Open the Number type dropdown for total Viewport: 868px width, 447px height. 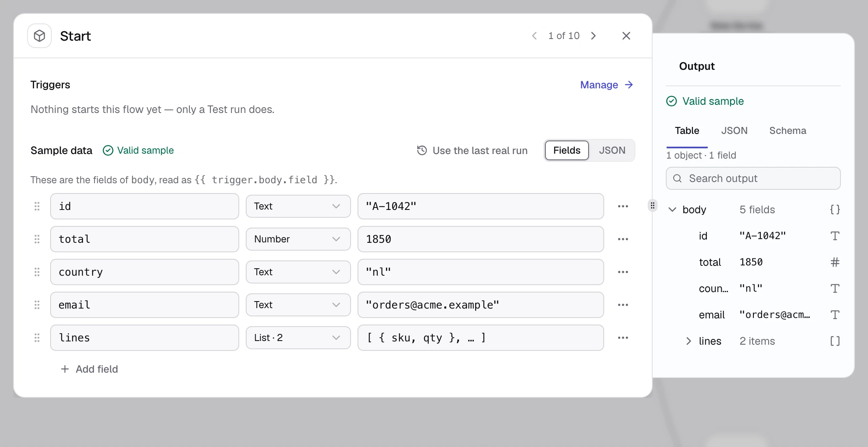coord(298,239)
